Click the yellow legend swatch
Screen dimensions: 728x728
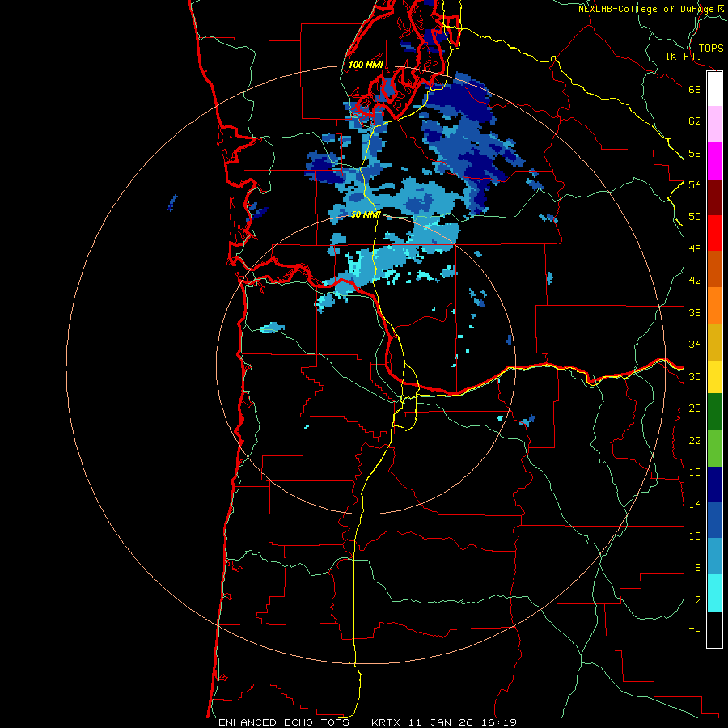(714, 377)
